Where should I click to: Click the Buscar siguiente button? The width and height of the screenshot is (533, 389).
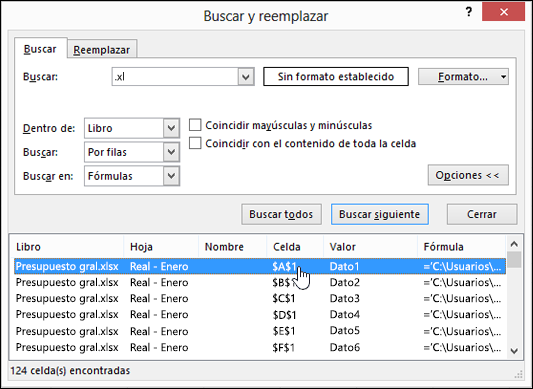380,214
